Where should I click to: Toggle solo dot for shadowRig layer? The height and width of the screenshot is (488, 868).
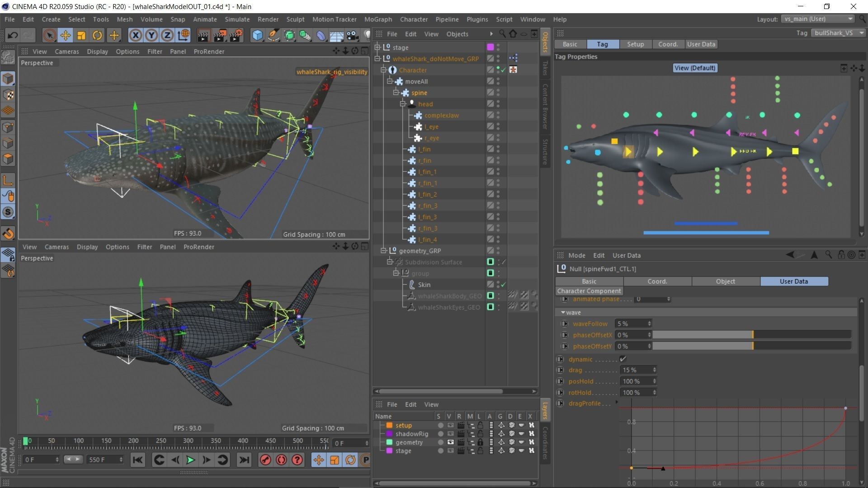pos(440,434)
